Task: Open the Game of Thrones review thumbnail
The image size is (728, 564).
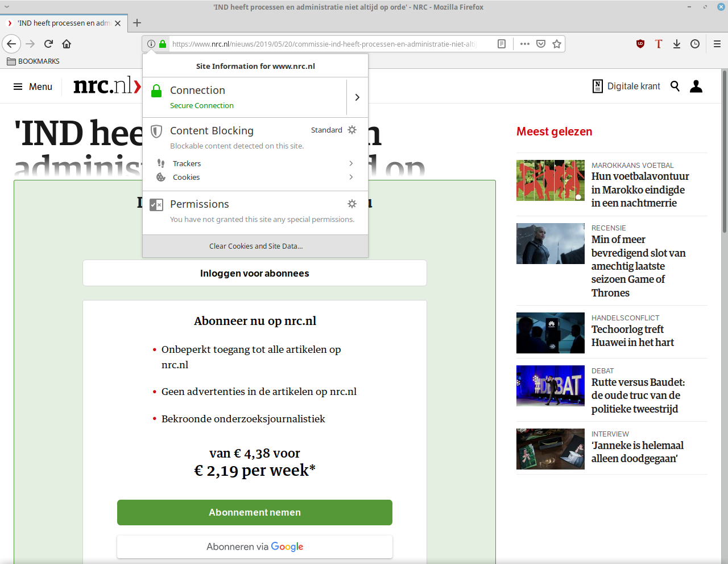Action: click(550, 244)
